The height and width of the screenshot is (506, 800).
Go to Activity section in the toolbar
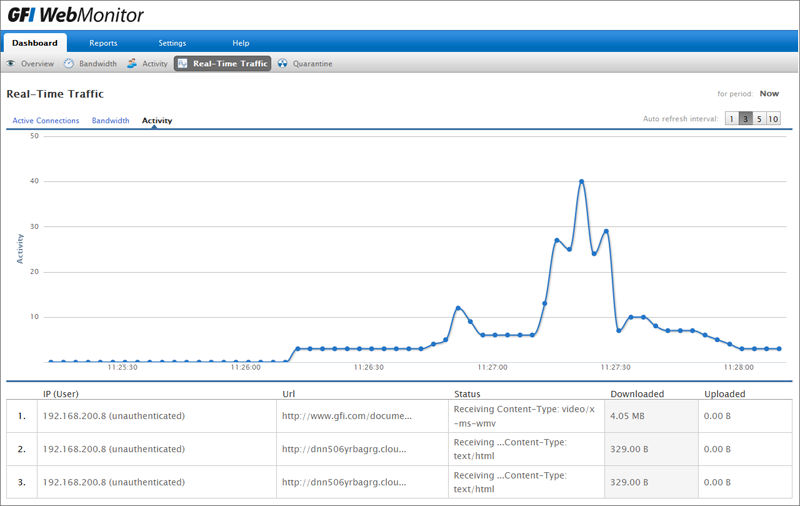click(x=155, y=64)
